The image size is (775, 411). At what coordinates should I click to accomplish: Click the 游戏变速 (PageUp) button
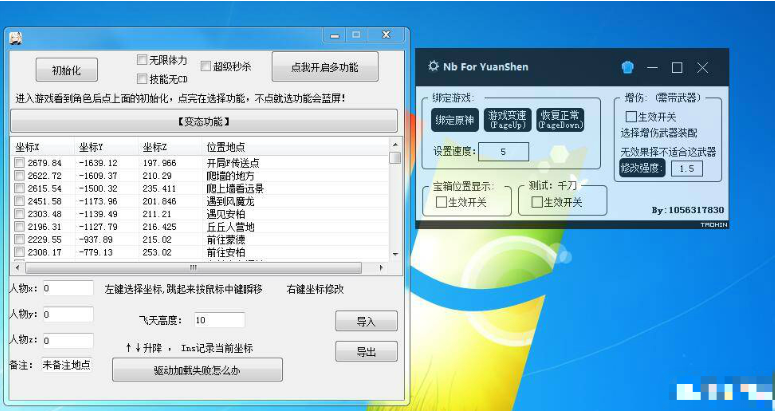point(507,120)
